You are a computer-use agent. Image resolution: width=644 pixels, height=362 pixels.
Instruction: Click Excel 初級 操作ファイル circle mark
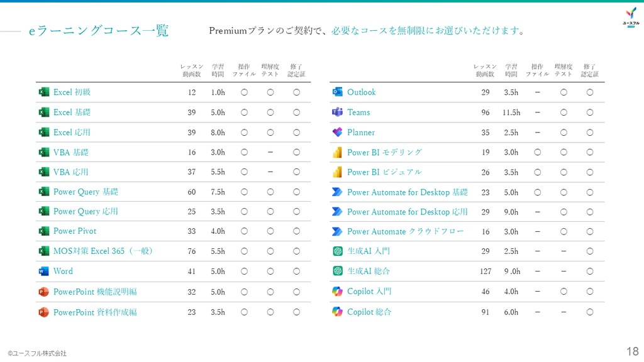(244, 92)
